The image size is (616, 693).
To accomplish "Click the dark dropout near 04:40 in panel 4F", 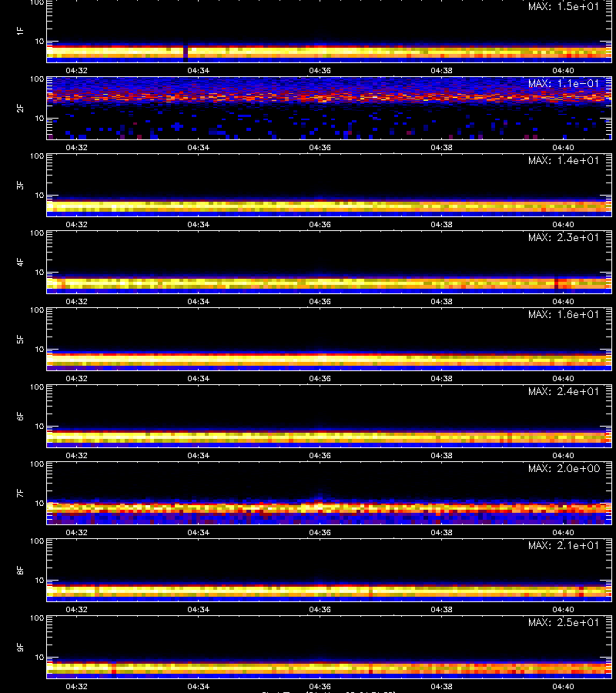I will (x=557, y=283).
